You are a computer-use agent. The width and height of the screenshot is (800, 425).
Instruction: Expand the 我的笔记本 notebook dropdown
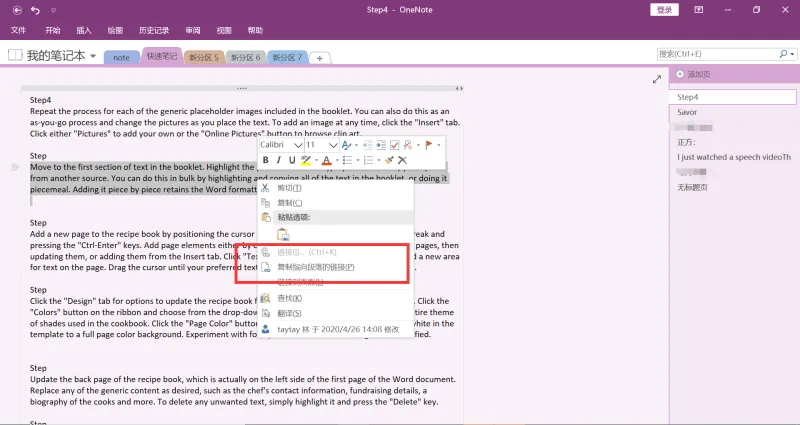click(x=93, y=56)
